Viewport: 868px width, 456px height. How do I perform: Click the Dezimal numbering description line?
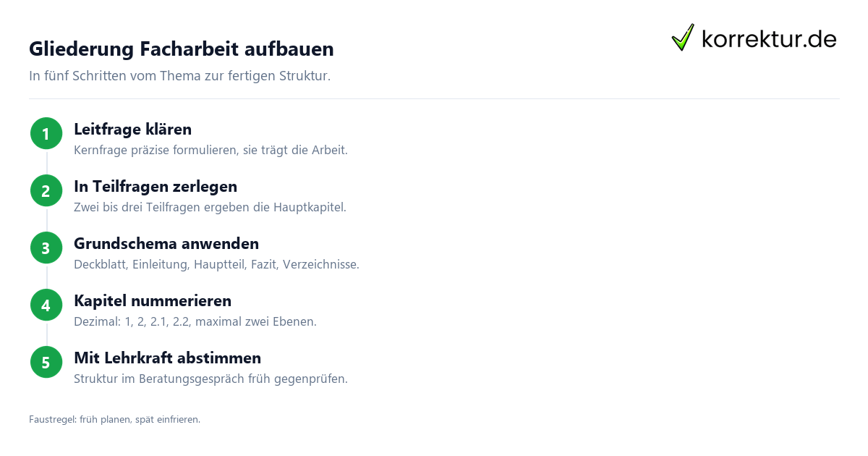(x=195, y=322)
